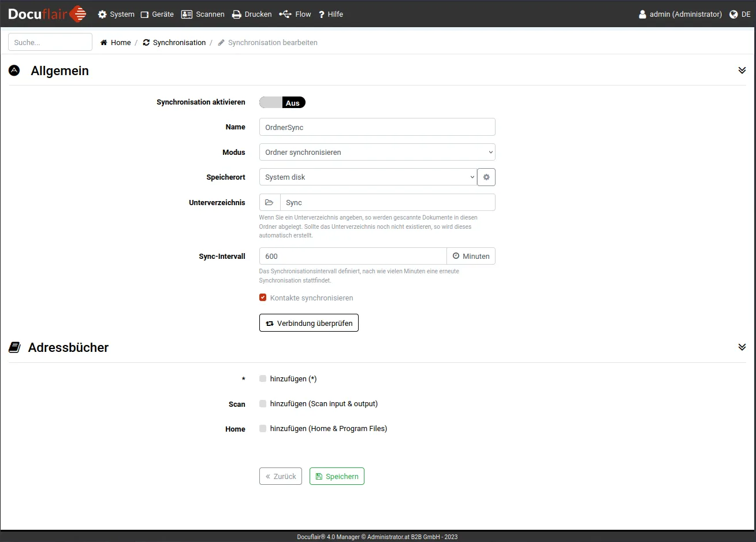The width and height of the screenshot is (756, 542).
Task: Click into the Sync-Intervall field
Action: click(x=352, y=257)
